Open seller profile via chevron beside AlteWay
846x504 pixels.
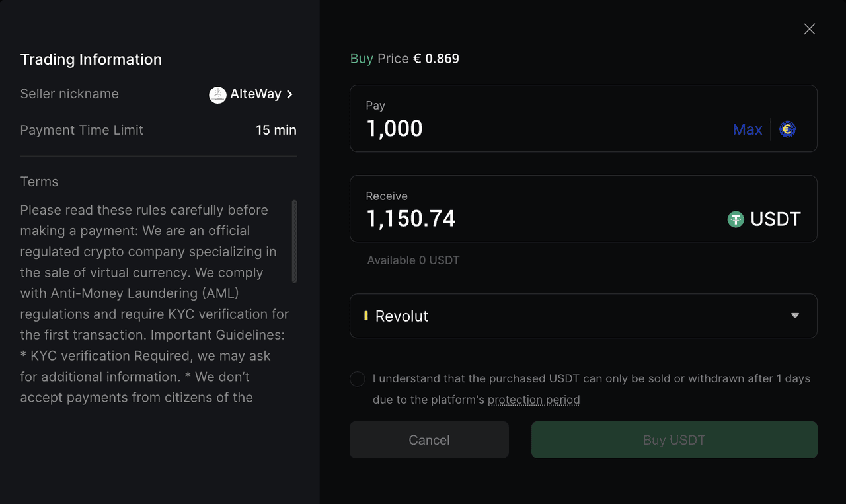pyautogui.click(x=289, y=94)
